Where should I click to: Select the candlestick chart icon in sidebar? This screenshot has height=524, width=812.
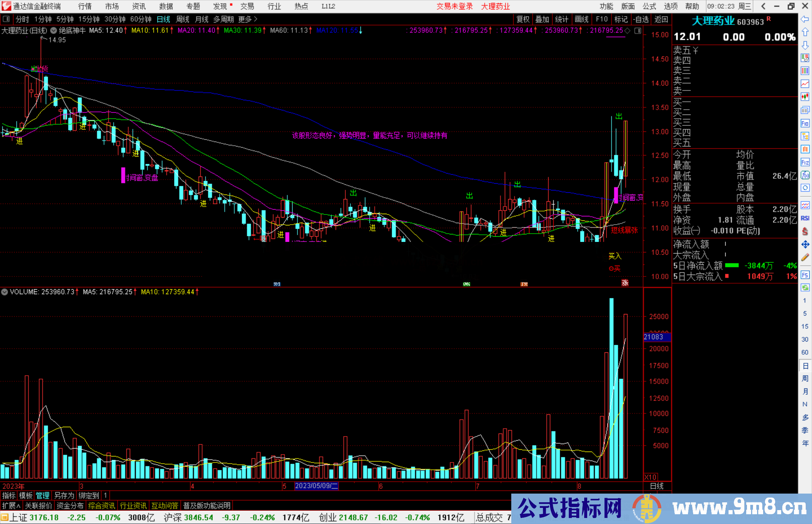[805, 97]
